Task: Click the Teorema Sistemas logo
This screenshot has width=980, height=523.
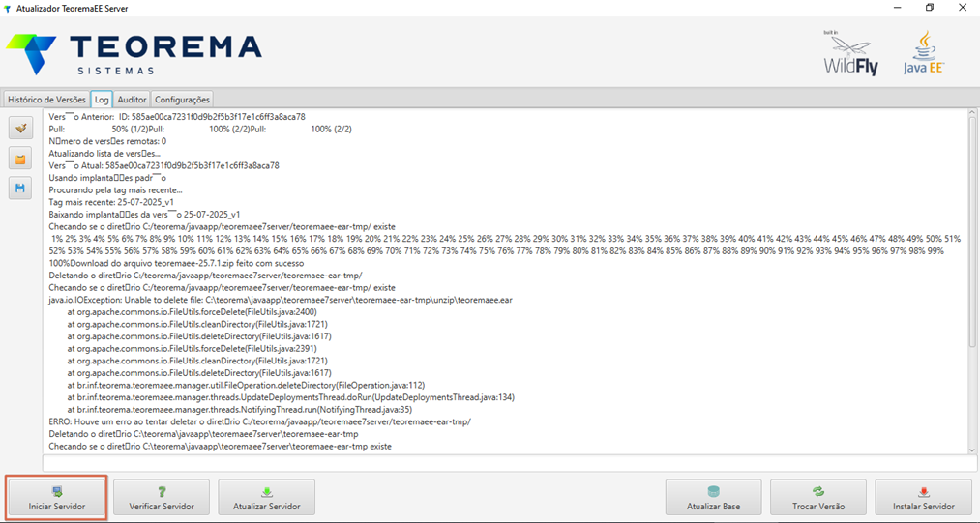Action: pos(134,54)
